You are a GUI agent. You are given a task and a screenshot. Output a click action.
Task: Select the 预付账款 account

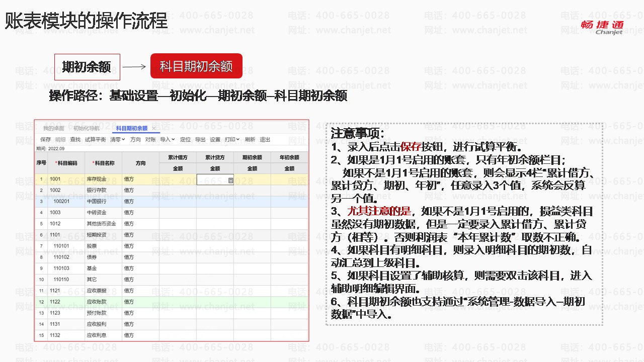(96, 313)
